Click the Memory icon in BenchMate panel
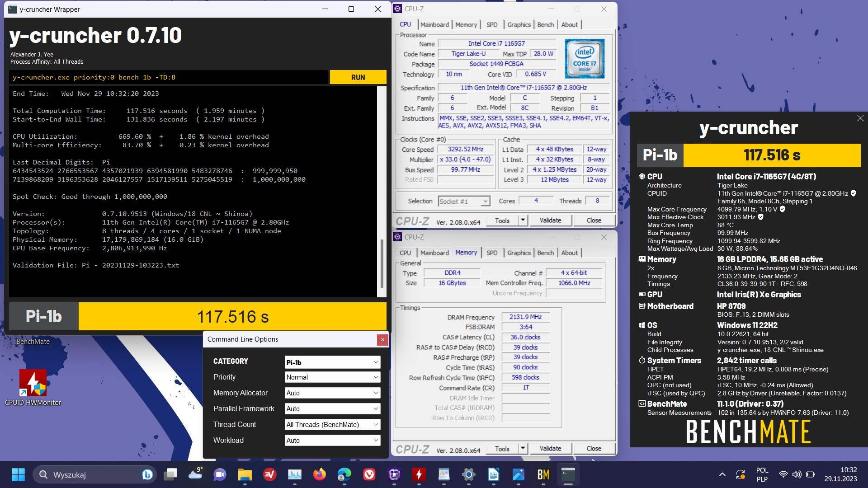The height and width of the screenshot is (488, 868). click(x=642, y=259)
